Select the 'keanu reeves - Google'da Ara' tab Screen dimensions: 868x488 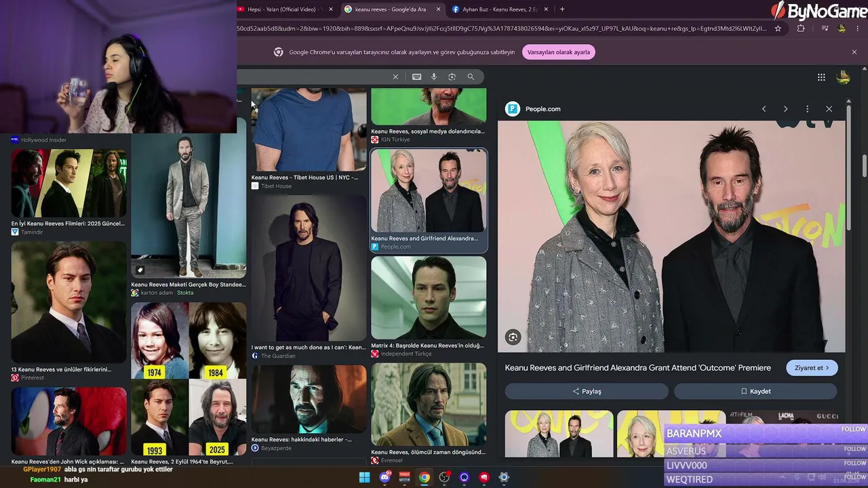[393, 9]
